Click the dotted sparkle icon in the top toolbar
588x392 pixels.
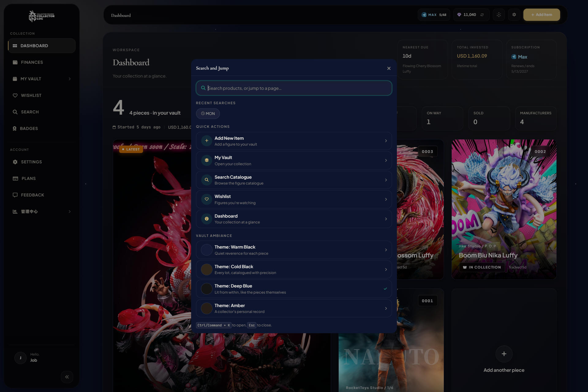click(499, 14)
